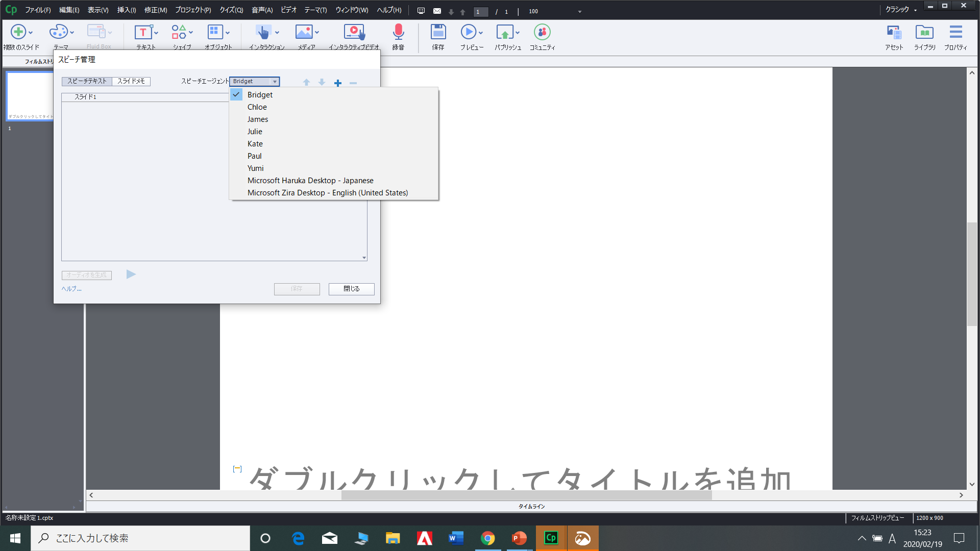Open the Quiz menu

(x=231, y=10)
